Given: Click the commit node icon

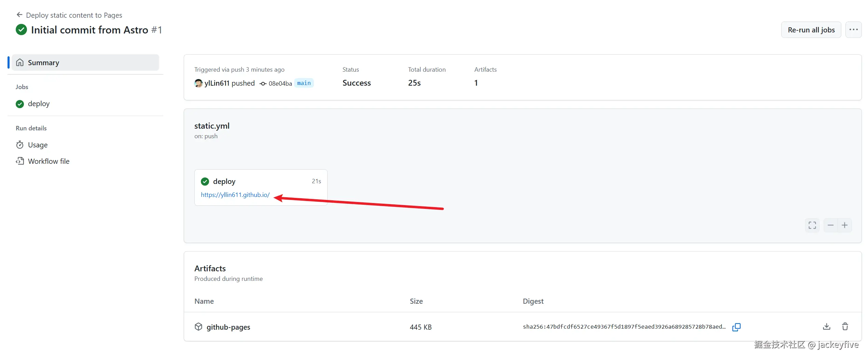Looking at the screenshot, I should [x=263, y=83].
